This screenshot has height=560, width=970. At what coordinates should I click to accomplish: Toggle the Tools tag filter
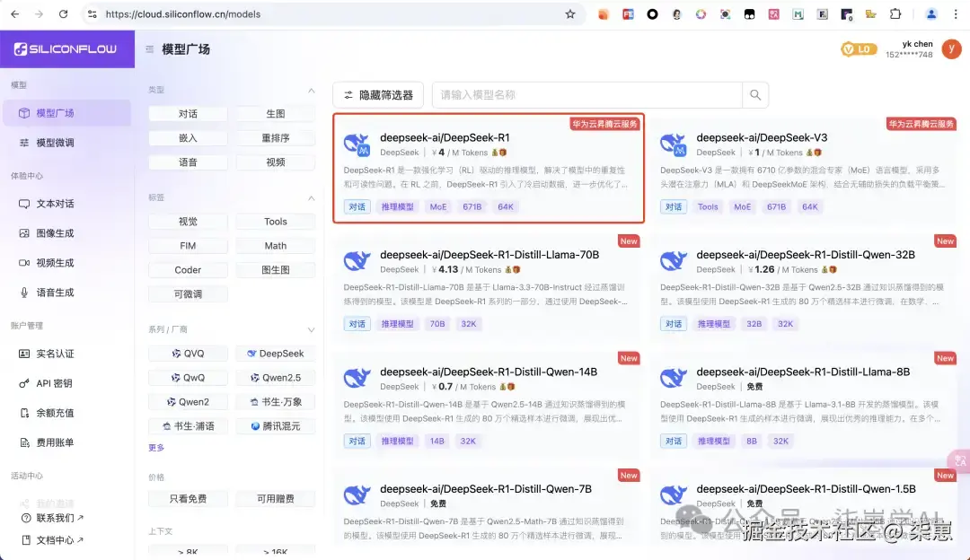coord(276,222)
